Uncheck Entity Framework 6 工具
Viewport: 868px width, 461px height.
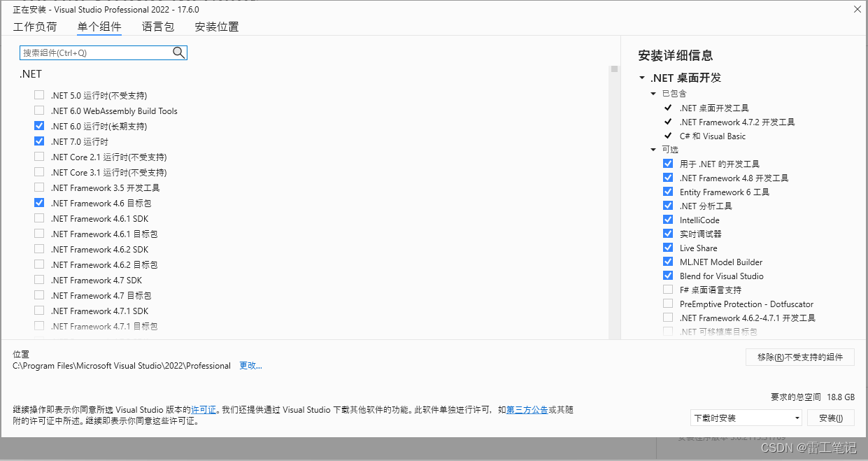(668, 192)
